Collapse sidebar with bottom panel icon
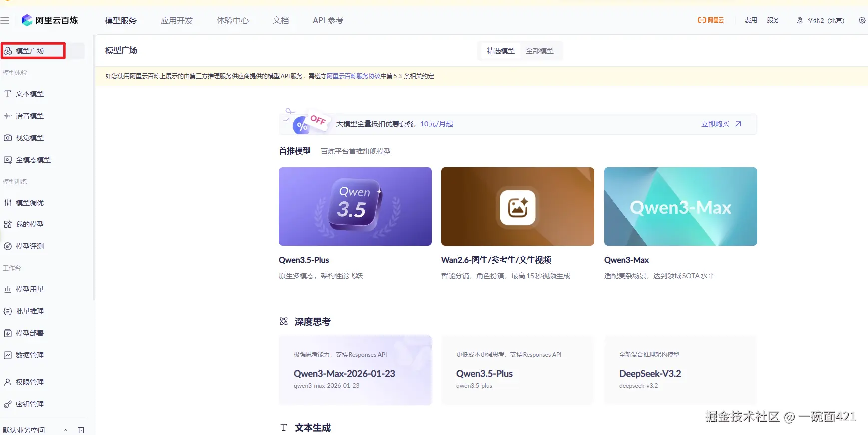Viewport: 868px width, 435px height. click(81, 430)
